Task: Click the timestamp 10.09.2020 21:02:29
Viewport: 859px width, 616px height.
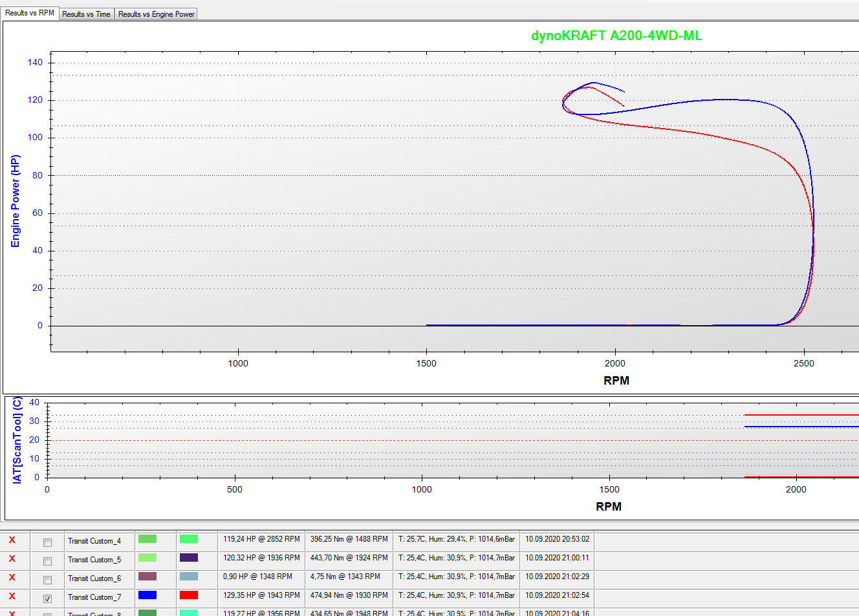Action: (x=557, y=577)
